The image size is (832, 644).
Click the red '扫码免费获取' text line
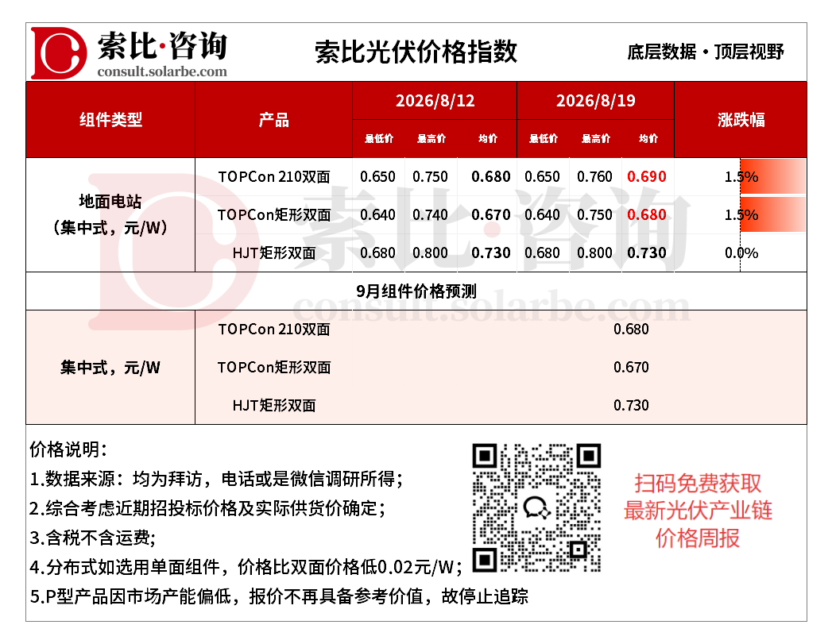(x=697, y=484)
